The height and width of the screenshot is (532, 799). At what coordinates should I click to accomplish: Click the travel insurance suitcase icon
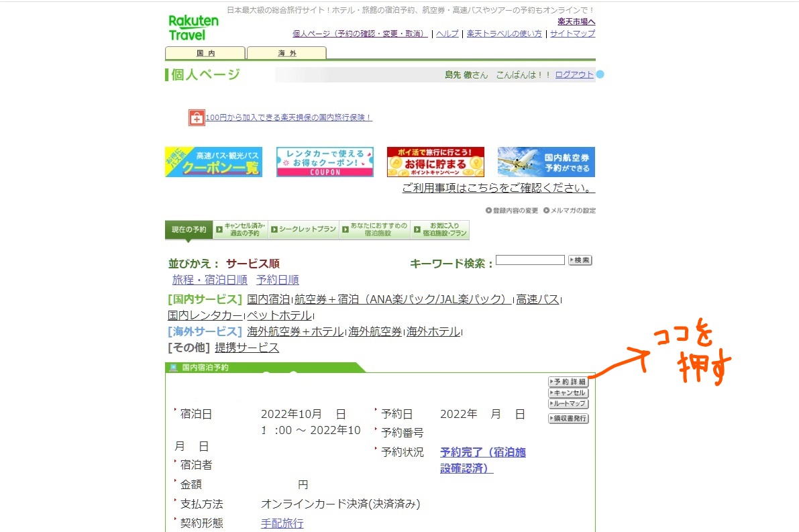pos(196,117)
